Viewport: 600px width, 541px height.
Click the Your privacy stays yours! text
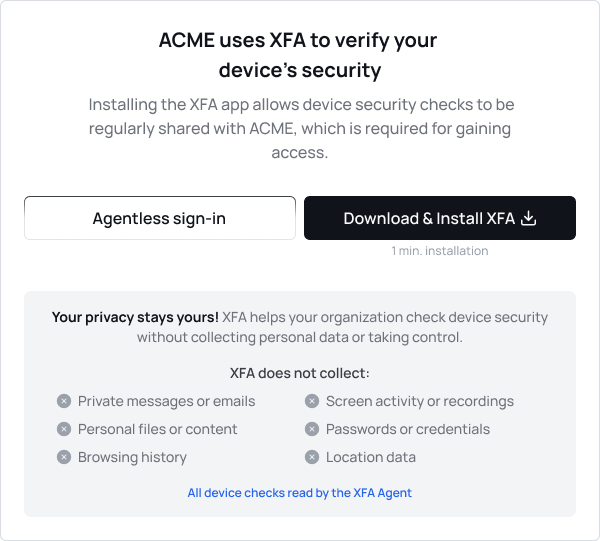click(x=135, y=317)
